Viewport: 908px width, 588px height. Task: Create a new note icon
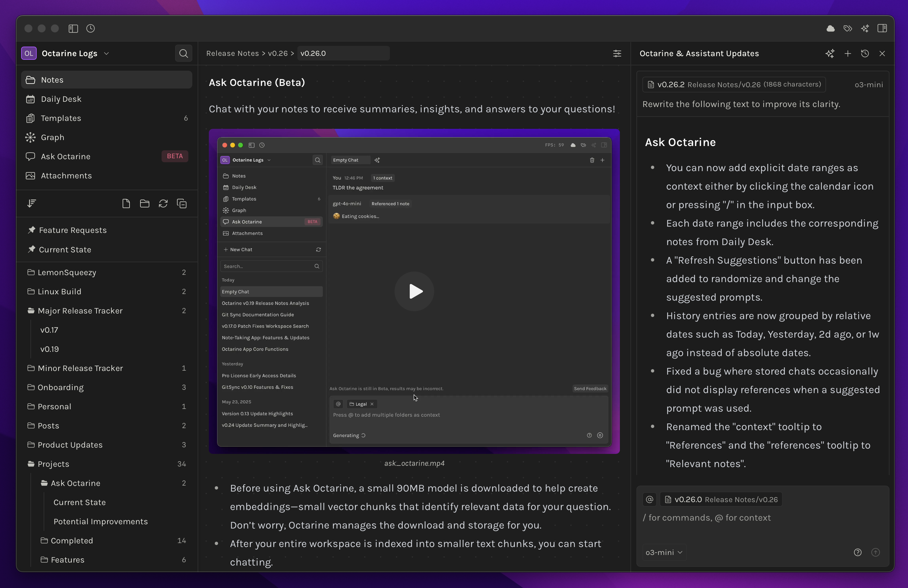(x=126, y=203)
